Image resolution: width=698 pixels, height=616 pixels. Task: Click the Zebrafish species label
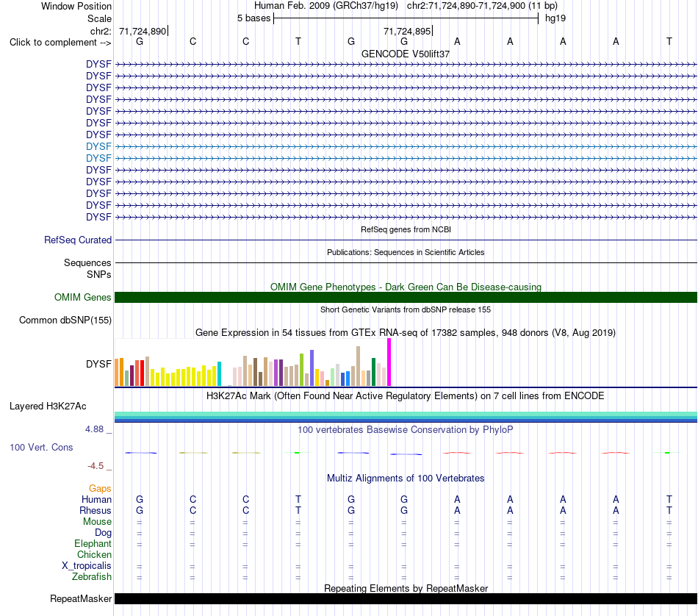92,577
